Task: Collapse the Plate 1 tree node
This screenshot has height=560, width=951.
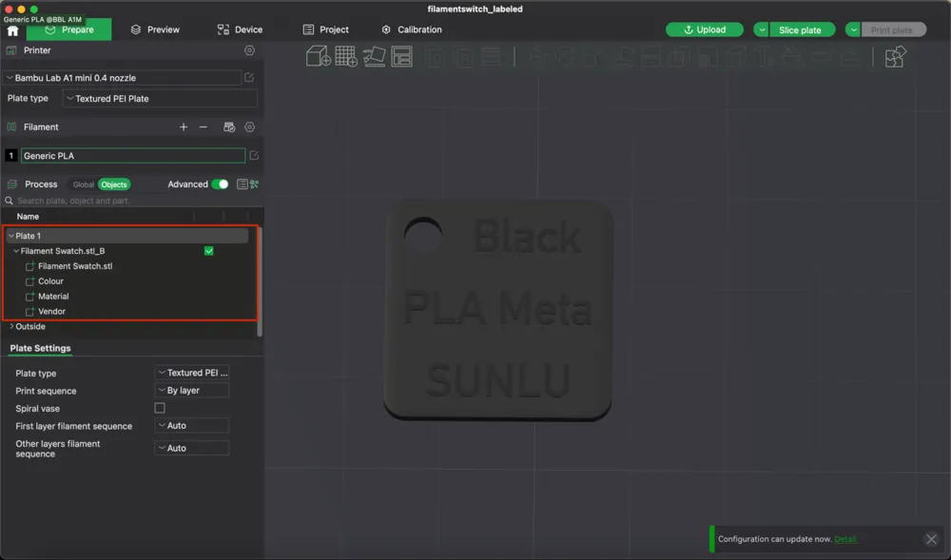Action: [10, 236]
